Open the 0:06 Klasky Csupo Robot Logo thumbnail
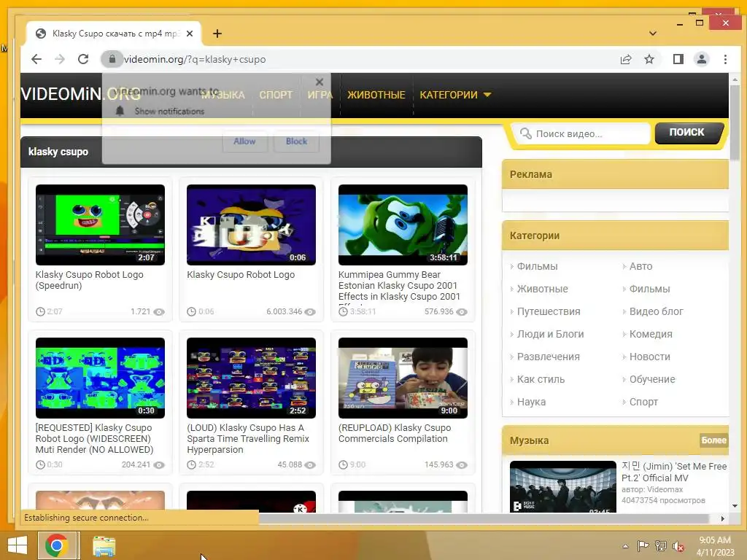747x560 pixels. coord(251,225)
